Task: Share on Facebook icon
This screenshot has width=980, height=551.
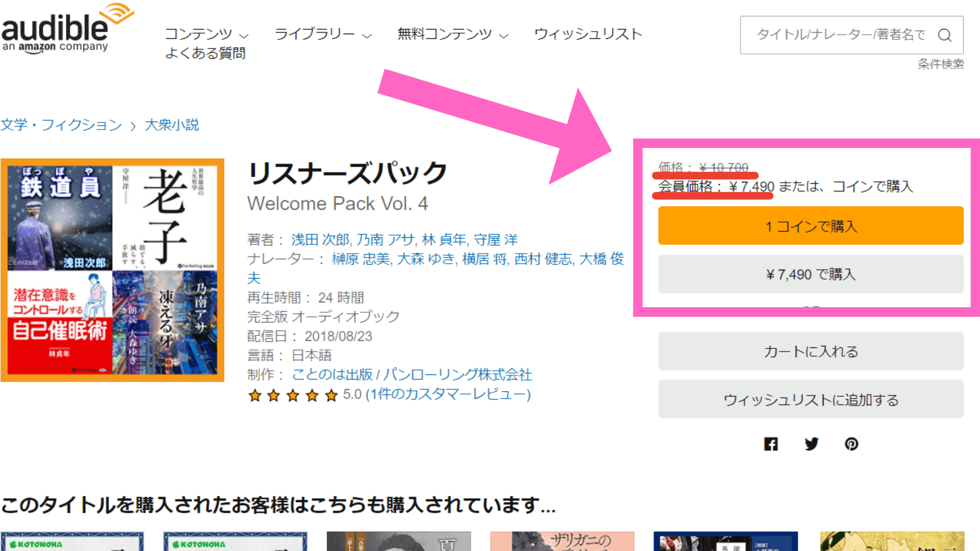Action: coord(771,444)
